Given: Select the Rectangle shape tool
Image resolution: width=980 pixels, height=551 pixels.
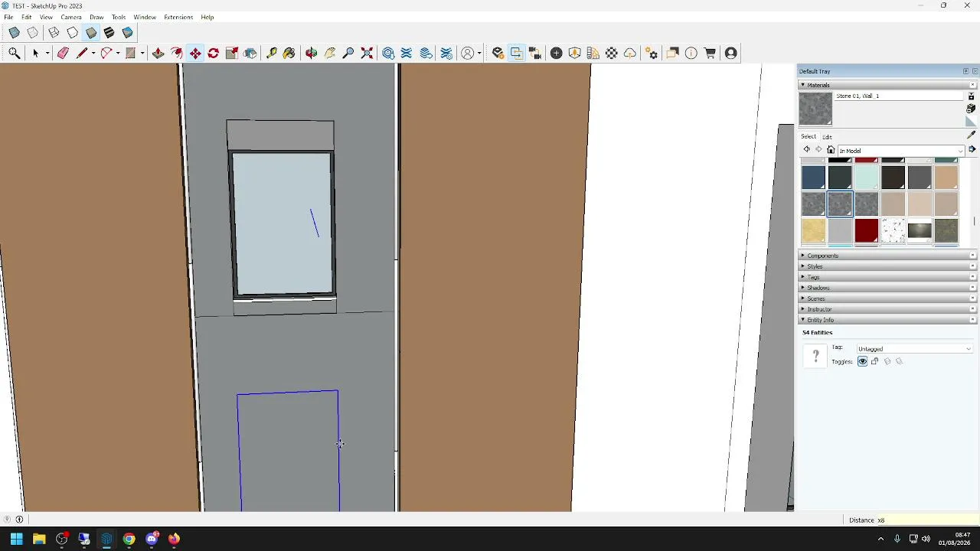Looking at the screenshot, I should (x=131, y=53).
